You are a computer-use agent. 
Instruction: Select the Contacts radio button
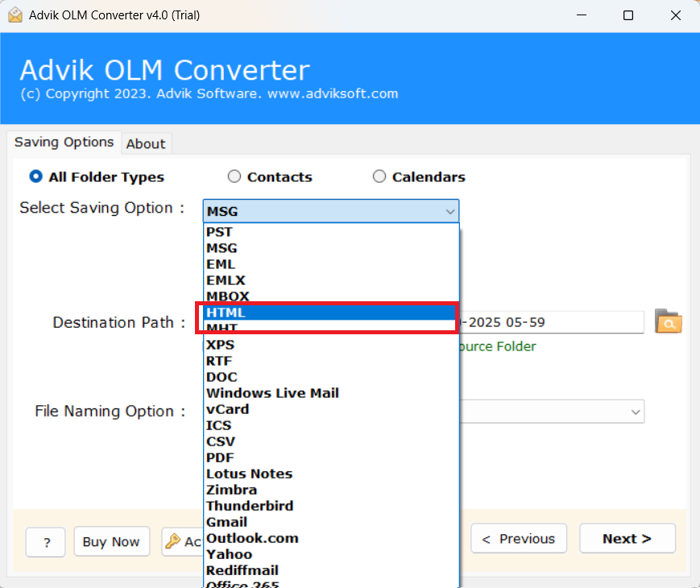234,176
